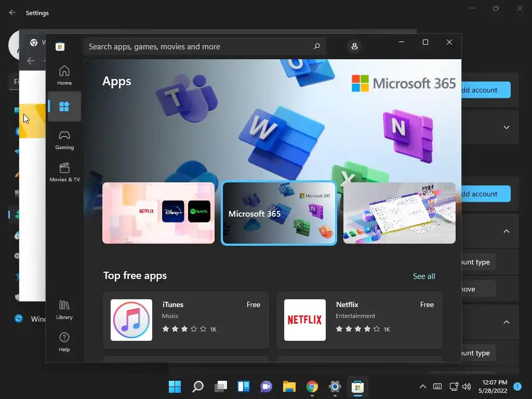The width and height of the screenshot is (532, 399).
Task: Select the Apps section in Store sidebar
Action: coord(64,107)
